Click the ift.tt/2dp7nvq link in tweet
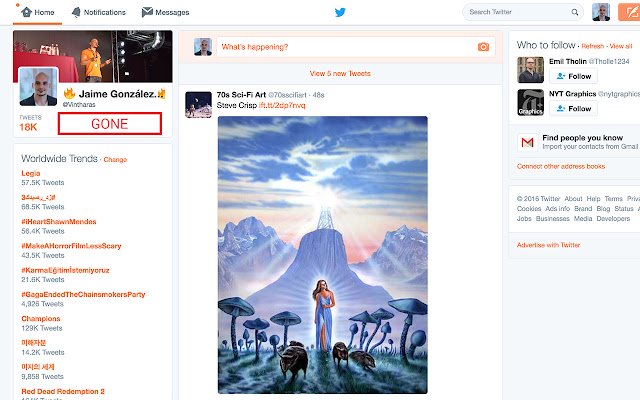The image size is (640, 400). [x=282, y=105]
